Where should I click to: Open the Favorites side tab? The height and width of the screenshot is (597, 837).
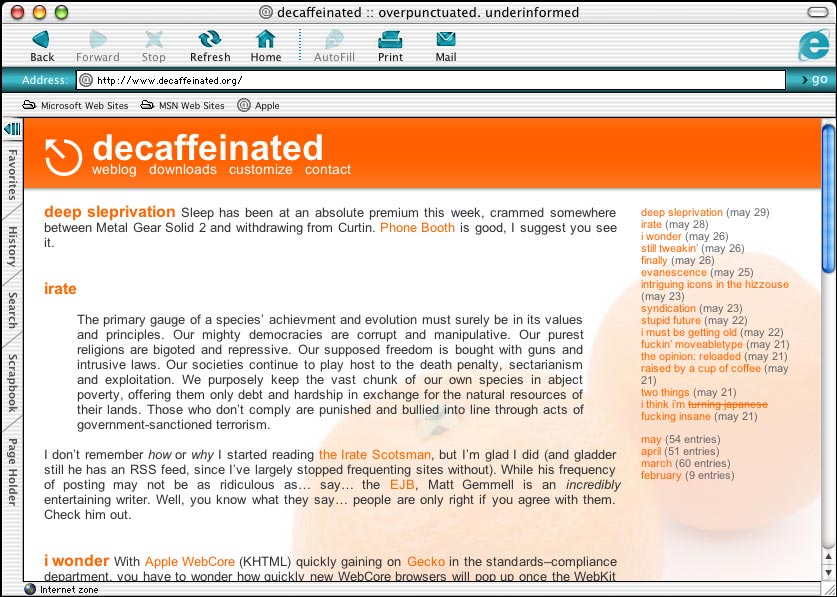[12, 175]
